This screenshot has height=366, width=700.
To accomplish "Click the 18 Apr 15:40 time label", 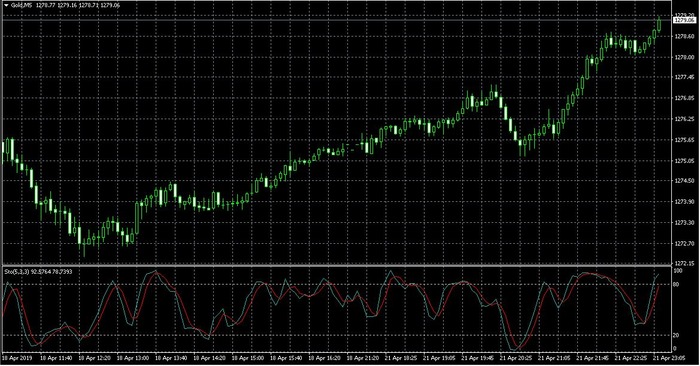I will tap(287, 358).
